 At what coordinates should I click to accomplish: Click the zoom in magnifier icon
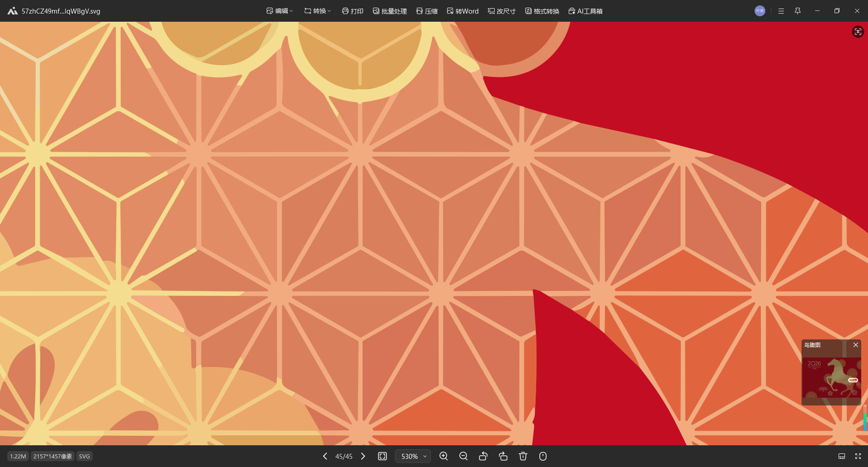coord(443,456)
